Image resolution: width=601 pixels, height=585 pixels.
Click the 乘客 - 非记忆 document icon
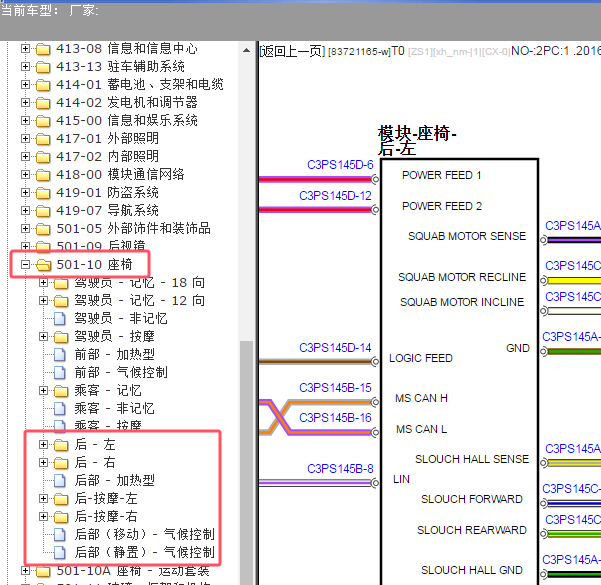click(60, 409)
